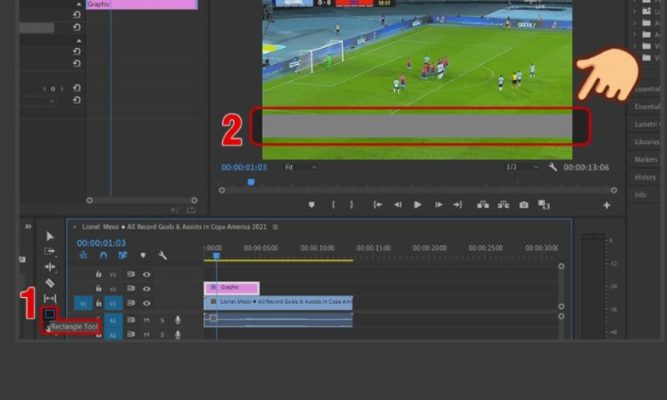Open the 1/2 playback resolution dropdown
Viewport: 667px width, 400px height.
(x=522, y=167)
